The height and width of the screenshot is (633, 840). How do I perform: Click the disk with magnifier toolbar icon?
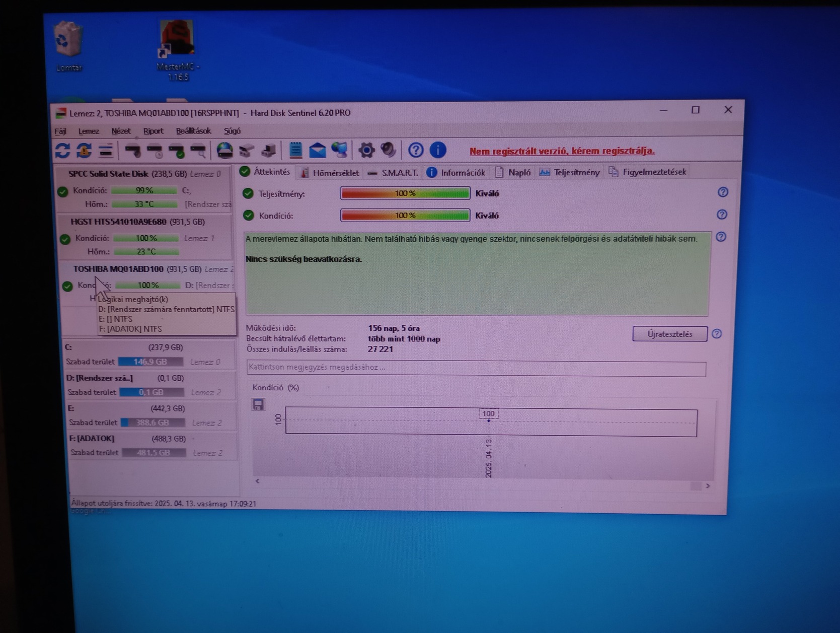pos(199,150)
